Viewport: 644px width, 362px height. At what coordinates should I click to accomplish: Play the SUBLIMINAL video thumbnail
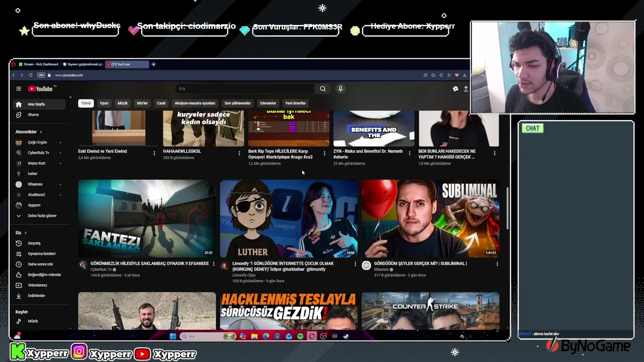tap(431, 219)
